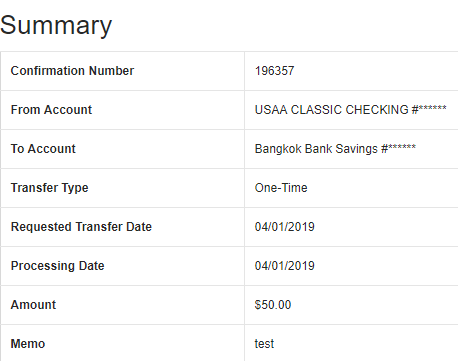This screenshot has width=458, height=361.
Task: Select the Requested Transfer Date label
Action: coord(81,227)
